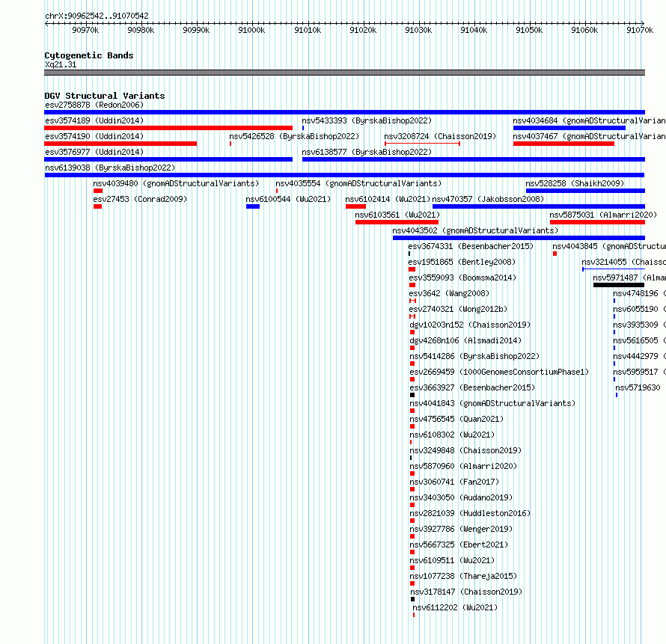
Task: Click esv3674331 (Besenbacher2015) label
Action: 471,246
